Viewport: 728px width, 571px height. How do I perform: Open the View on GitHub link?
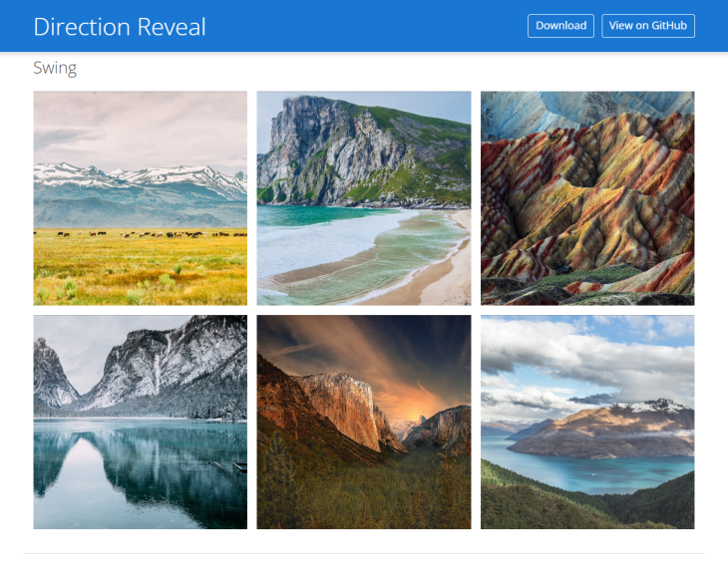coord(647,26)
